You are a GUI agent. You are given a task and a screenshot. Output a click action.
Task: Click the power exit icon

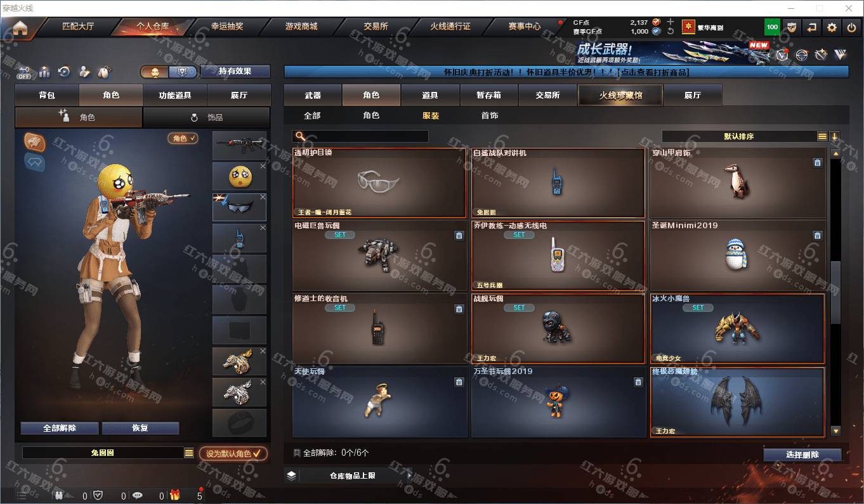point(851,27)
